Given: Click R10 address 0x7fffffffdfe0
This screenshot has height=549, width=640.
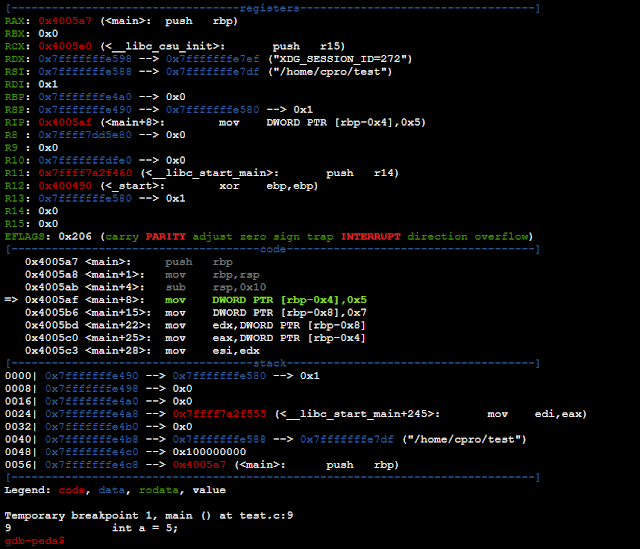Looking at the screenshot, I should point(85,160).
